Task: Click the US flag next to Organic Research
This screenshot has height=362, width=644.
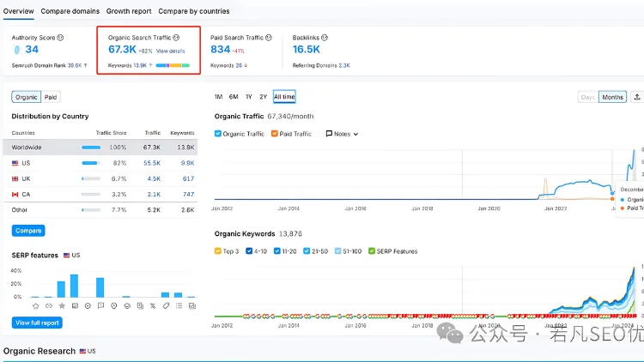Action: click(x=82, y=351)
